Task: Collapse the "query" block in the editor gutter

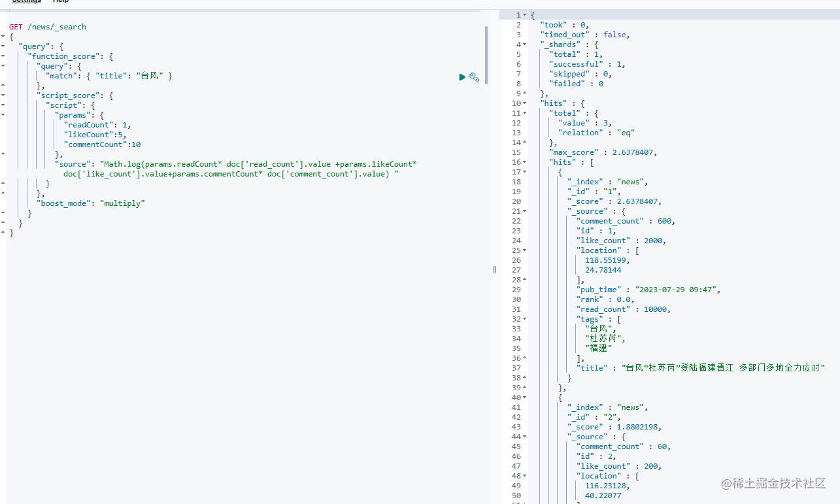Action: point(3,46)
